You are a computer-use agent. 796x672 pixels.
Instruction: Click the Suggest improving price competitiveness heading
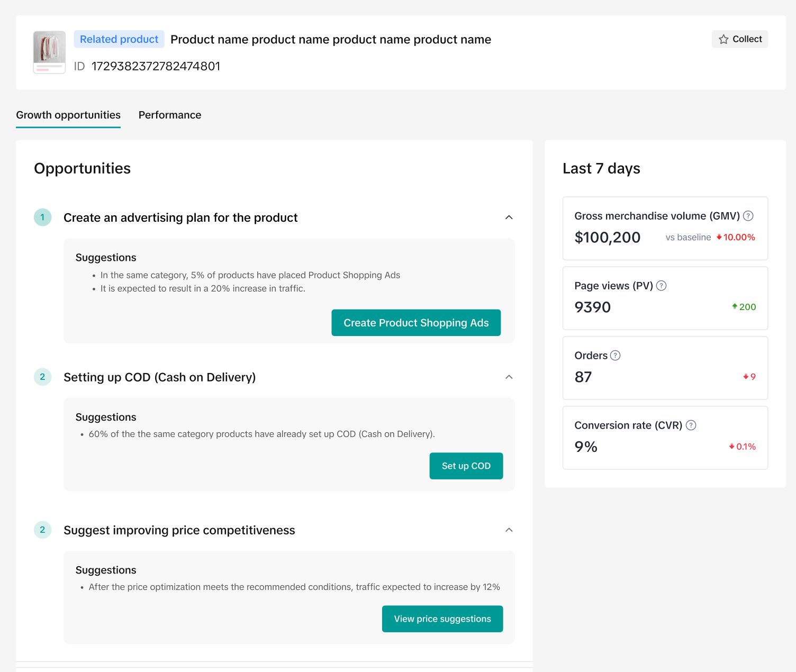tap(179, 530)
